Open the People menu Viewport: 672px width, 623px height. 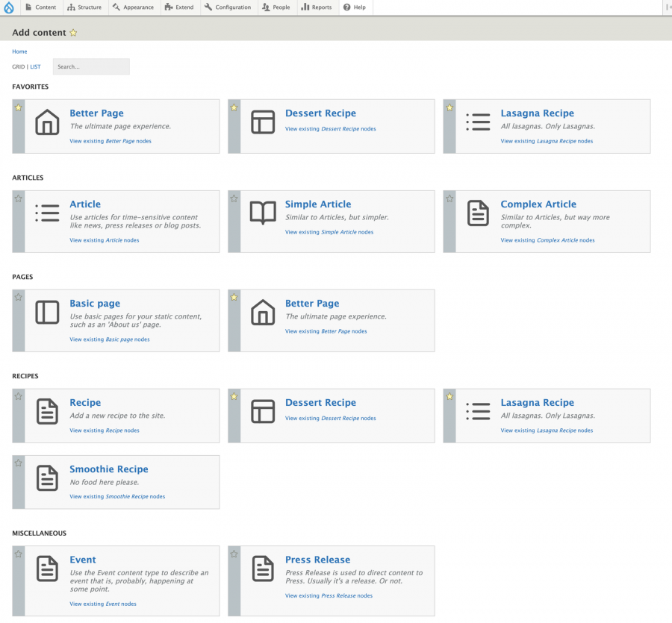[276, 7]
